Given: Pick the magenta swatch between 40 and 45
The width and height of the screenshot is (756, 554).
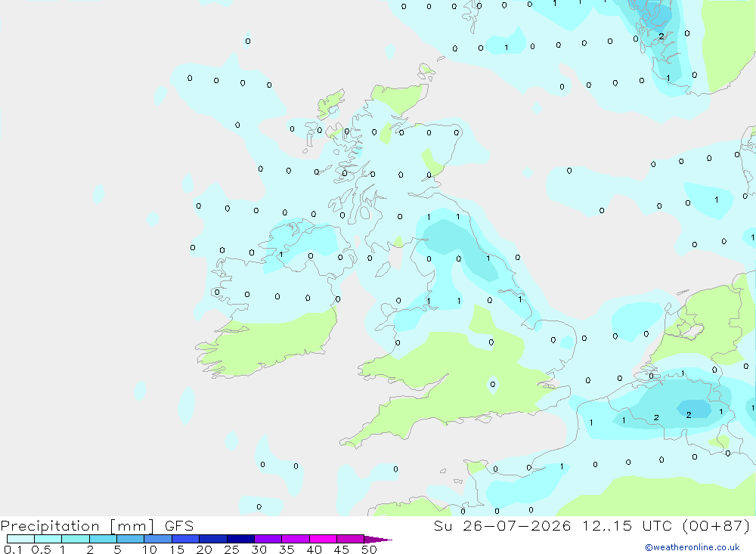Looking at the screenshot, I should coord(323,539).
